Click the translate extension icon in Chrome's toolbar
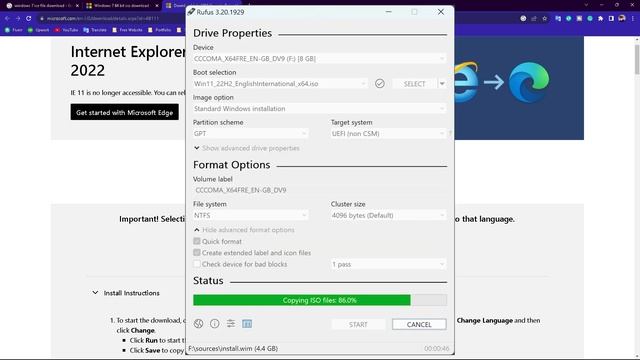Image resolution: width=640 pixels, height=360 pixels. pyautogui.click(x=558, y=18)
